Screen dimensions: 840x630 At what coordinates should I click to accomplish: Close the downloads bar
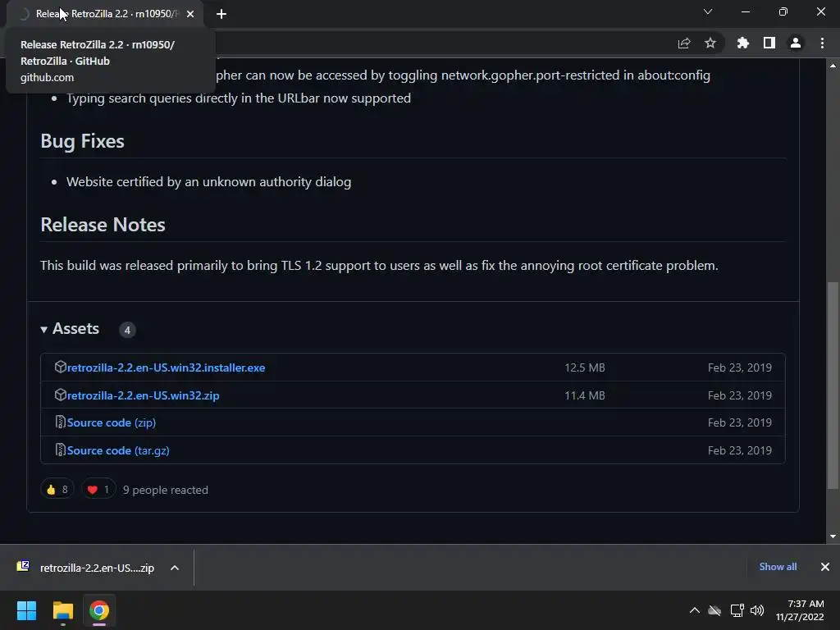click(825, 567)
